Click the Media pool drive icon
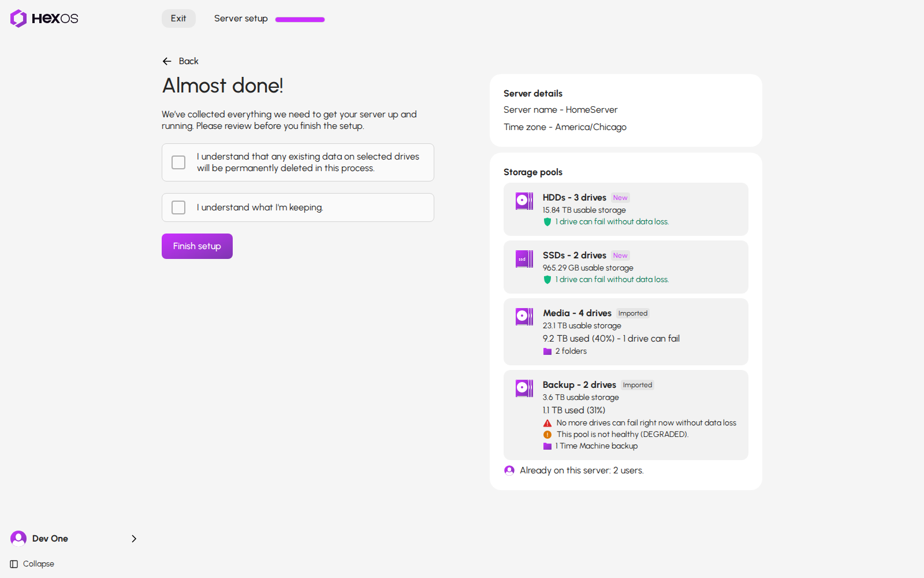Viewport: 924px width, 578px height. 524,317
